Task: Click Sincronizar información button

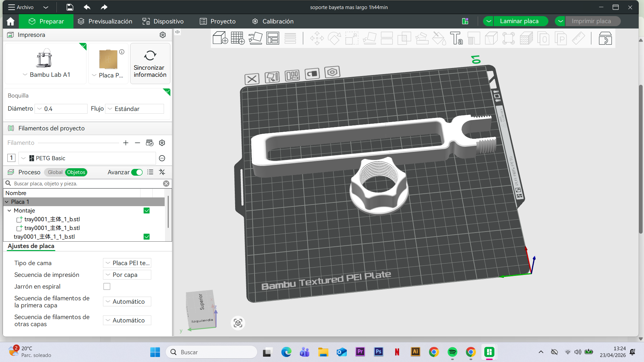Action: (x=150, y=63)
